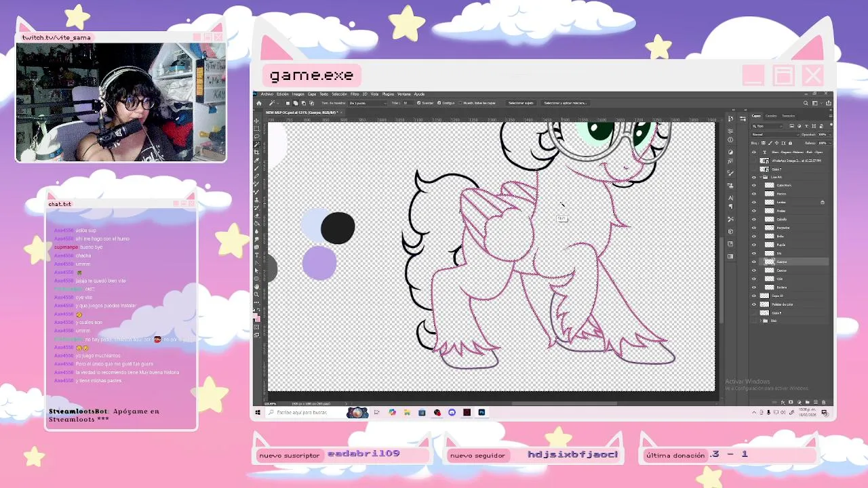Click Seleccionar y aplicar máscara button
Screen dimensions: 868x488
click(x=565, y=103)
